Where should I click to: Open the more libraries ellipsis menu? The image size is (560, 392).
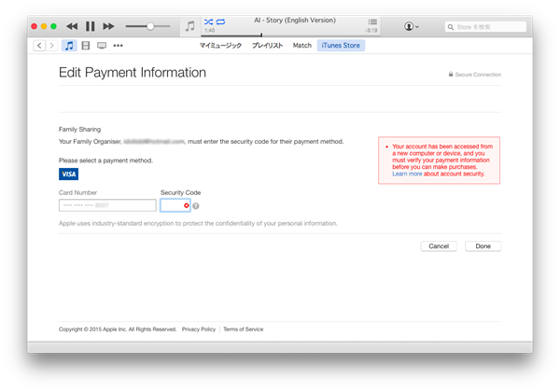(x=119, y=46)
